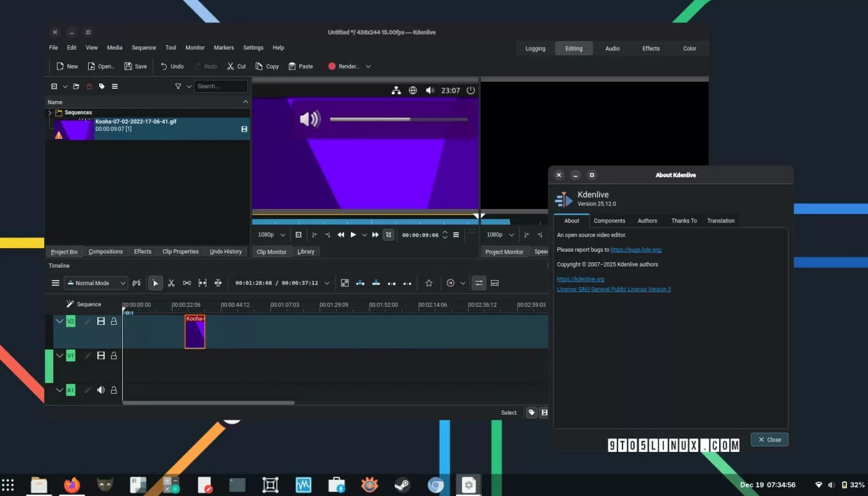Click the Set Zone In icon in Clip Monitor
Image resolution: width=868 pixels, height=496 pixels.
(x=314, y=235)
